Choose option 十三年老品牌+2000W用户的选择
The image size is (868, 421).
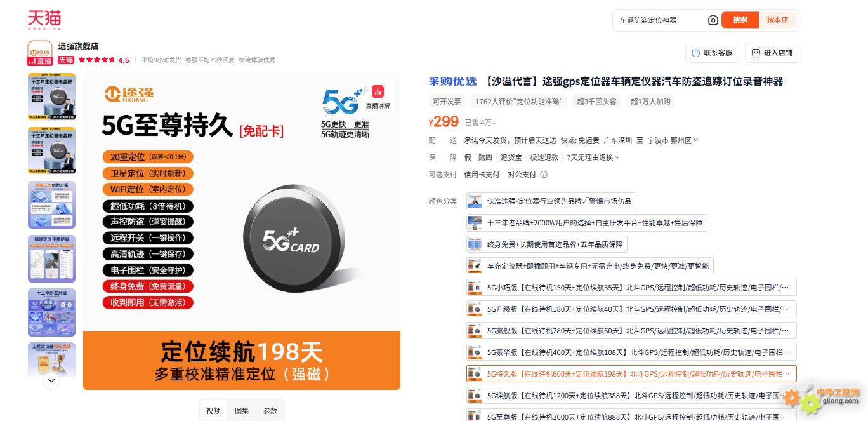tap(586, 223)
